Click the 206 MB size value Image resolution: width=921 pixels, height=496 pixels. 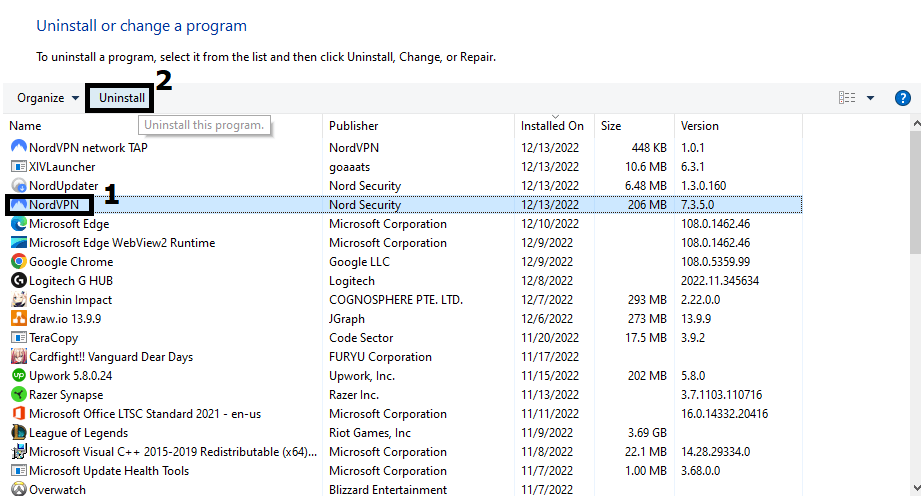647,205
